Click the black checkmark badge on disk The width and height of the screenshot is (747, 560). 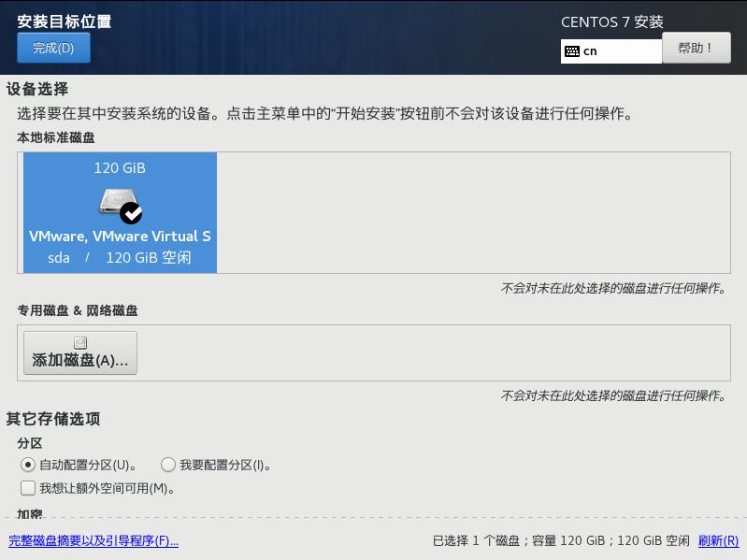(131, 213)
